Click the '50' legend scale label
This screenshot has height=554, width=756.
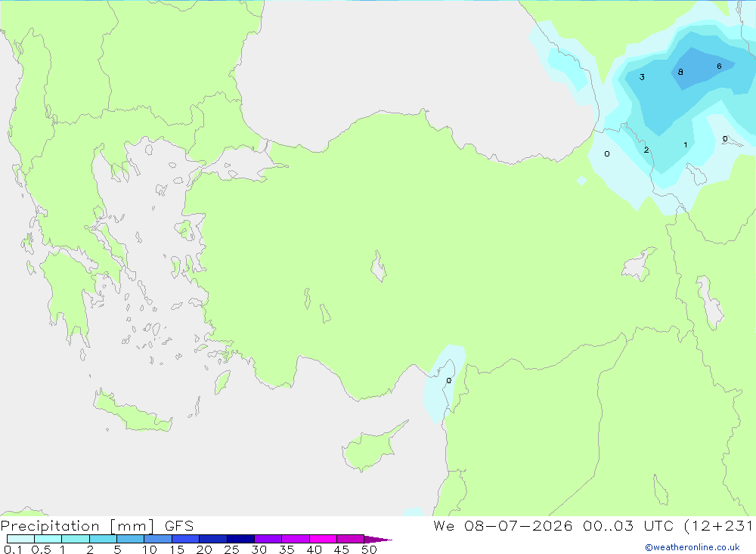[369, 549]
